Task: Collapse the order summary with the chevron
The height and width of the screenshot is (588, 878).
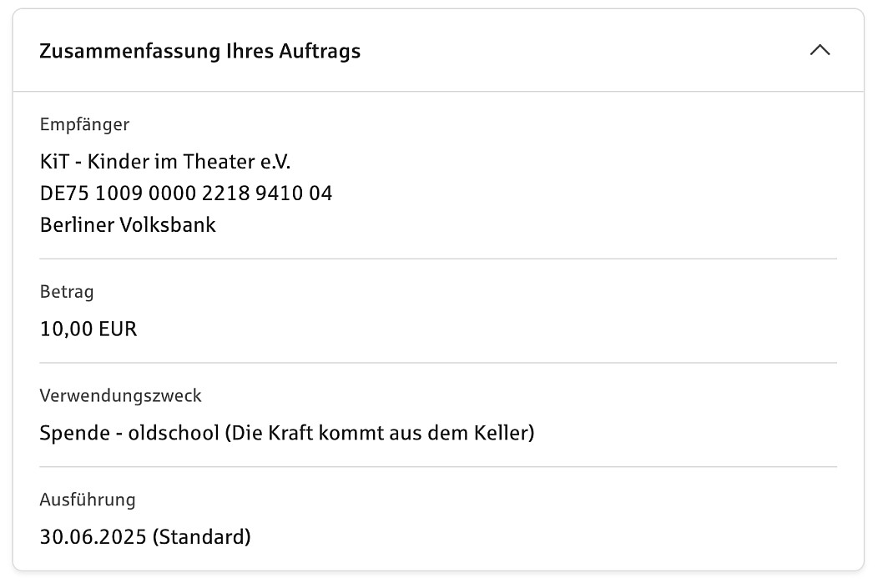Action: pos(820,50)
